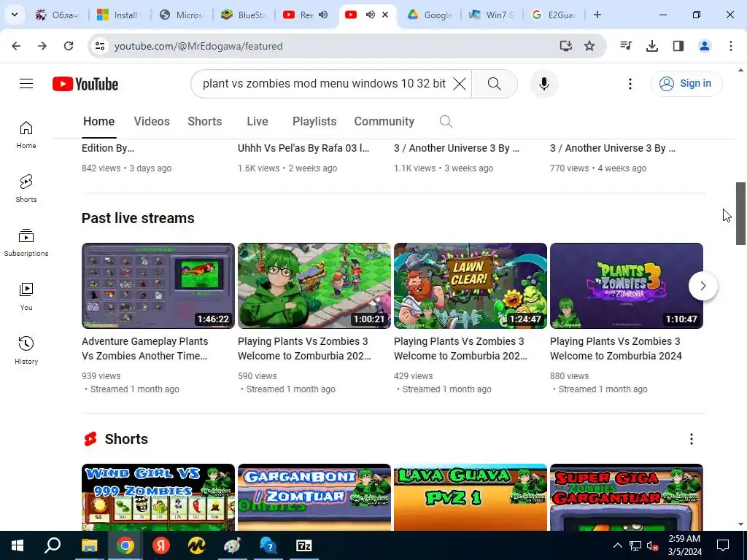Open title of 429 views stream
The image size is (747, 560).
point(460,349)
